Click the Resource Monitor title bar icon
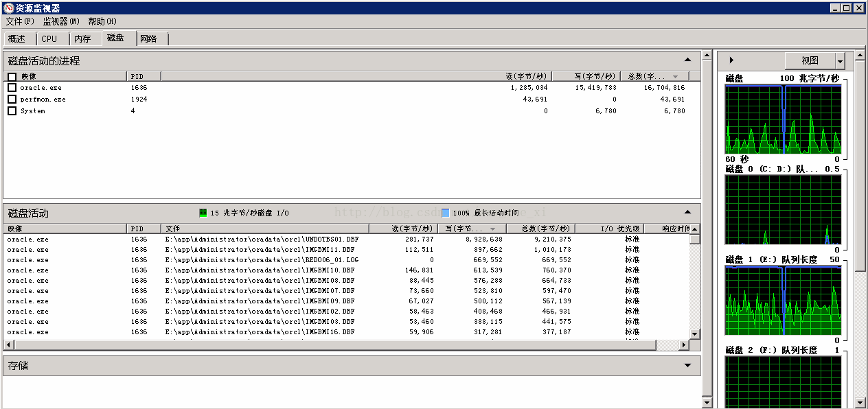 click(8, 8)
